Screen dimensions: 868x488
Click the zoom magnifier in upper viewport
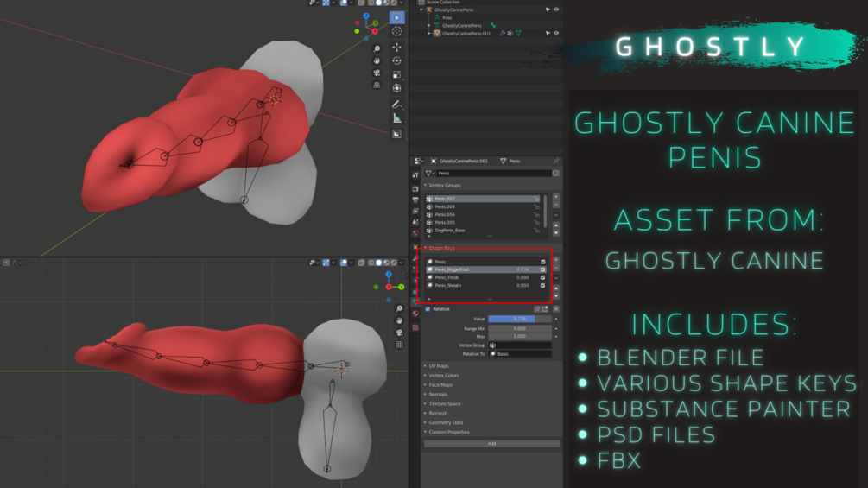pos(377,48)
